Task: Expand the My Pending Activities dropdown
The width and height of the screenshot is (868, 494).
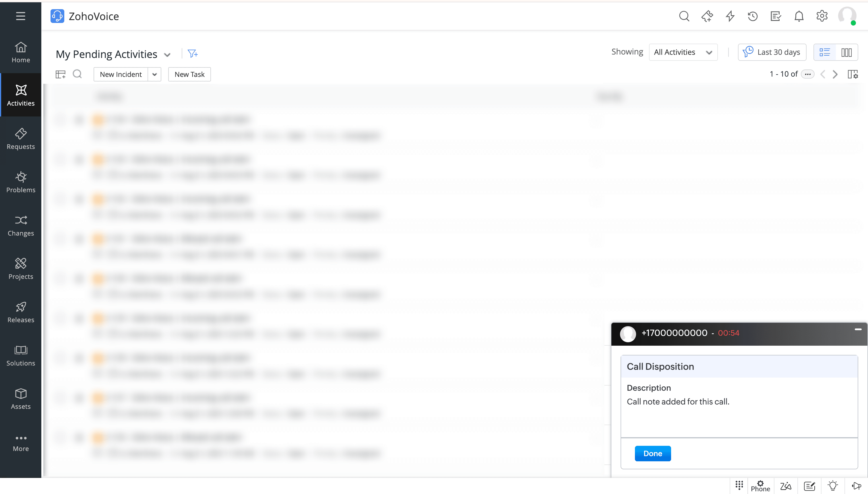Action: coord(167,55)
